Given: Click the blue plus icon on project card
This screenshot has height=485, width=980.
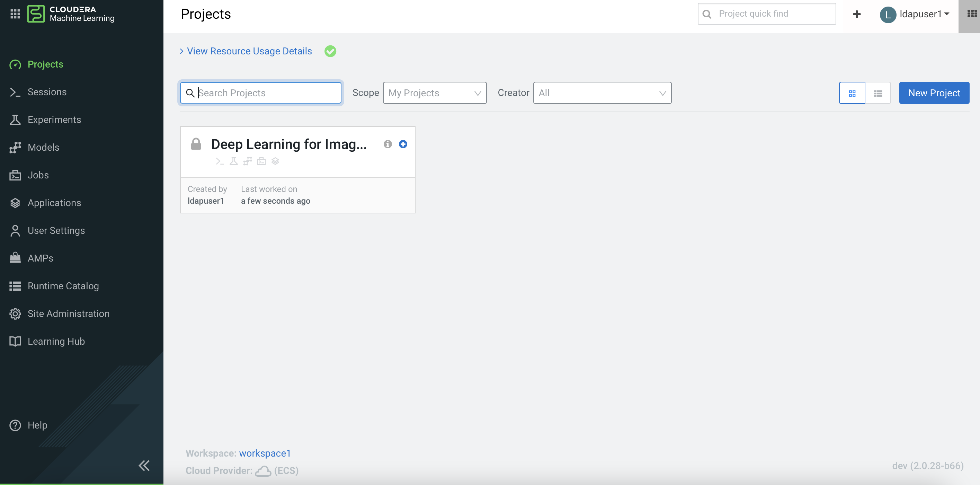Looking at the screenshot, I should coord(403,144).
